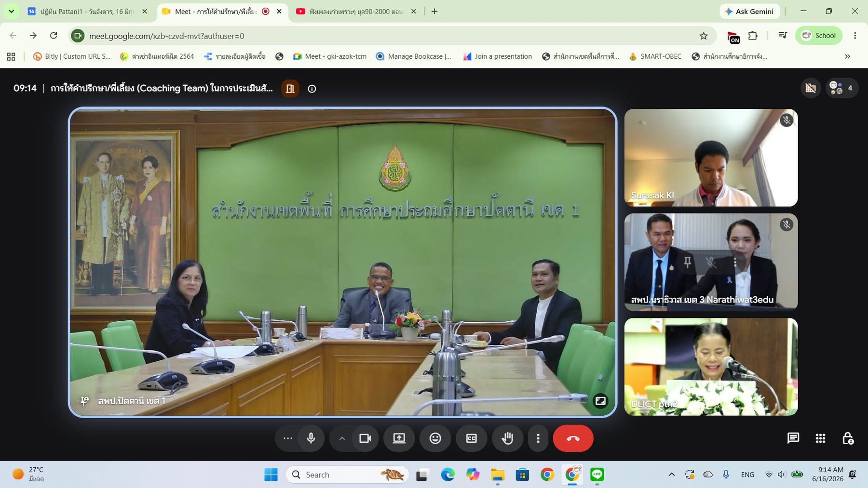Toggle closed captions
This screenshot has width=868, height=488.
pos(471,438)
